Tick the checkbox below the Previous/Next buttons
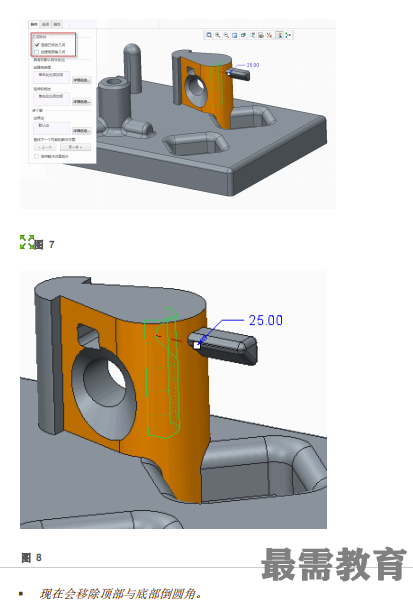Screen dimensions: 413x604 pos(37,156)
